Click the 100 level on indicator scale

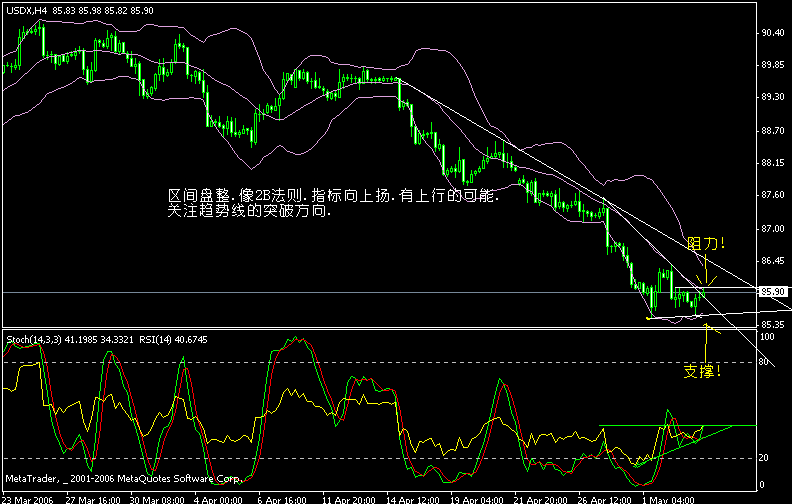pos(767,337)
